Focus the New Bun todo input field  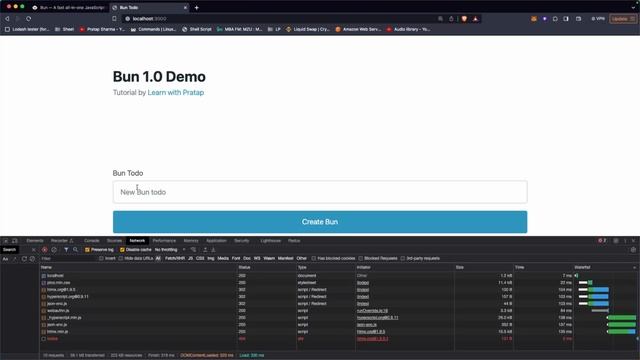pos(320,192)
